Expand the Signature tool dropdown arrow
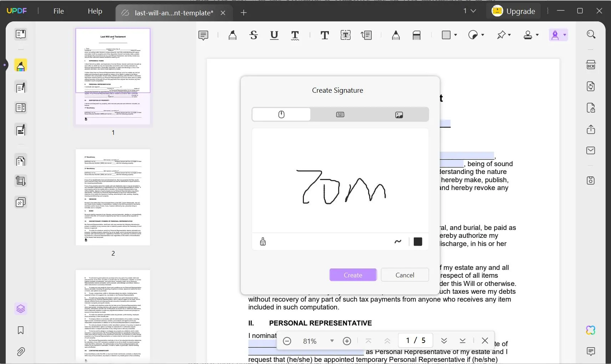Image resolution: width=611 pixels, height=364 pixels. (x=565, y=35)
